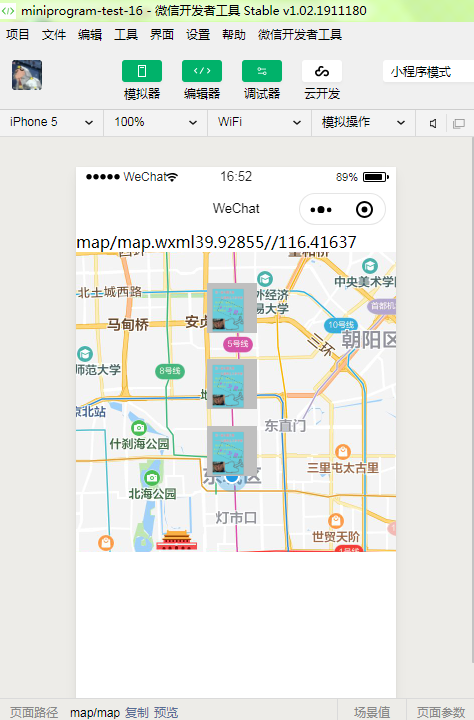Open the WiFi network dropdown
The width and height of the screenshot is (474, 720).
click(260, 122)
